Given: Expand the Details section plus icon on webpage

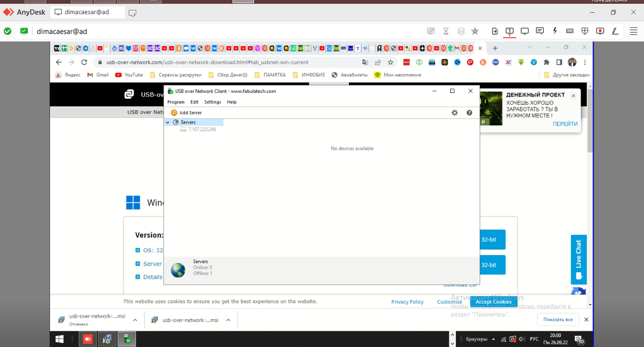Looking at the screenshot, I should point(138,277).
